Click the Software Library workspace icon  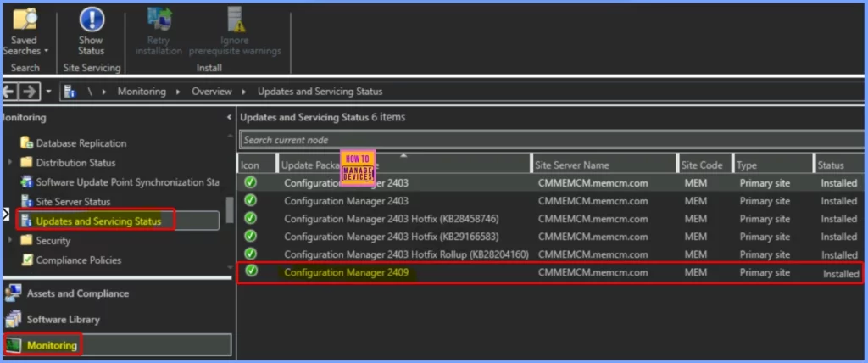pos(14,319)
